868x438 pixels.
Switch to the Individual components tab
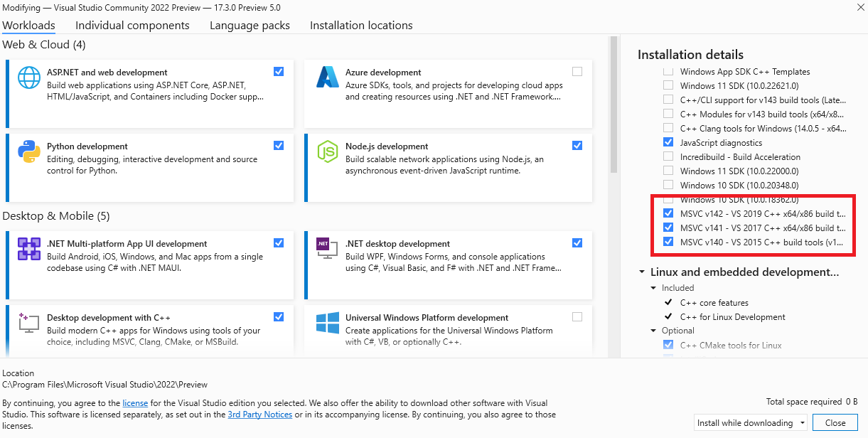tap(132, 26)
